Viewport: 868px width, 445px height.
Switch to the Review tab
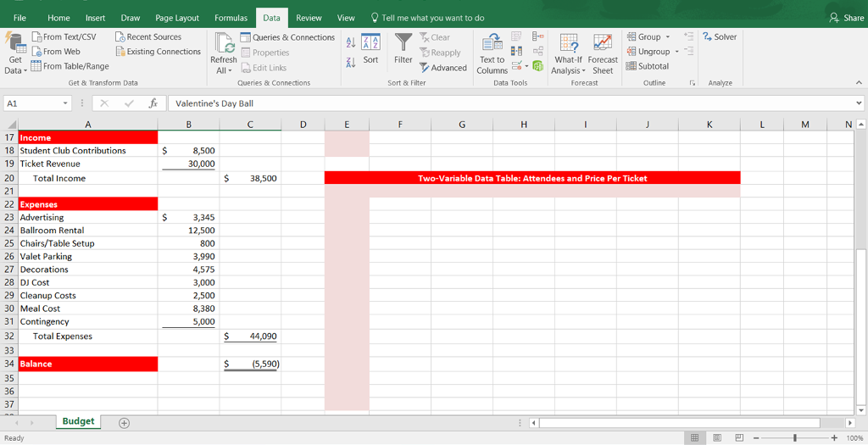click(309, 18)
